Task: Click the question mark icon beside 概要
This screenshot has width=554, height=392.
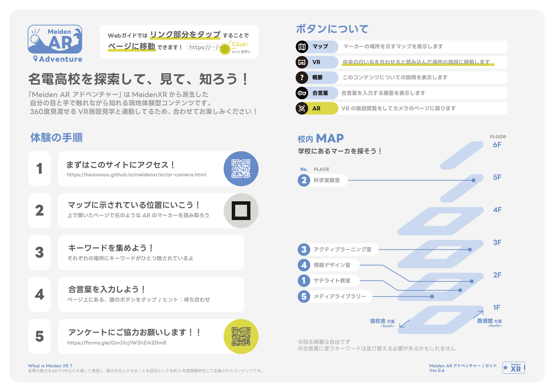Action: tap(302, 77)
